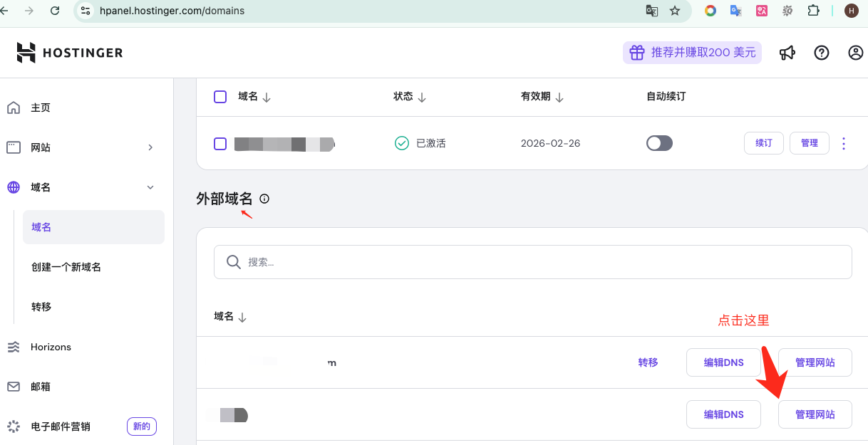The image size is (868, 445).
Task: Open the announcements megaphone icon
Action: point(787,53)
